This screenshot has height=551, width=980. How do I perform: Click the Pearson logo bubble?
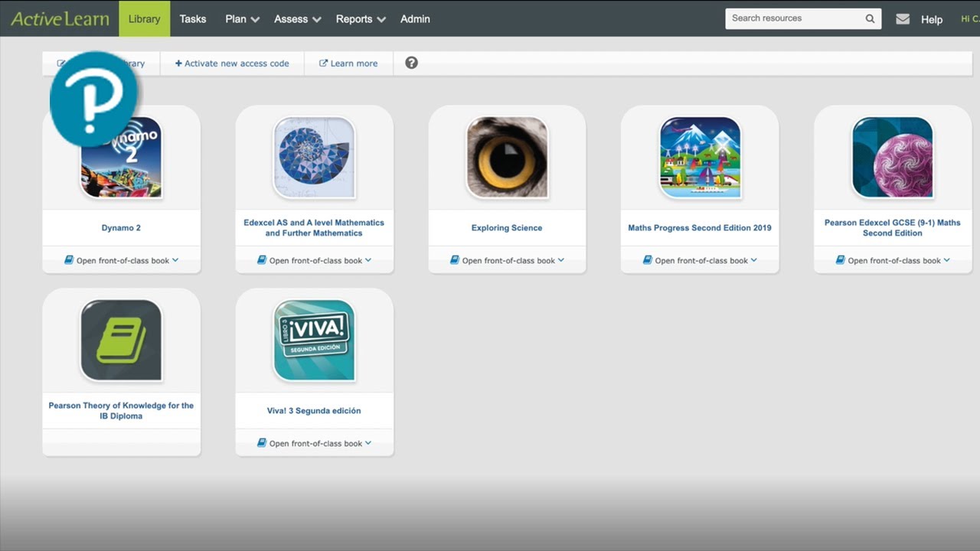(x=93, y=97)
